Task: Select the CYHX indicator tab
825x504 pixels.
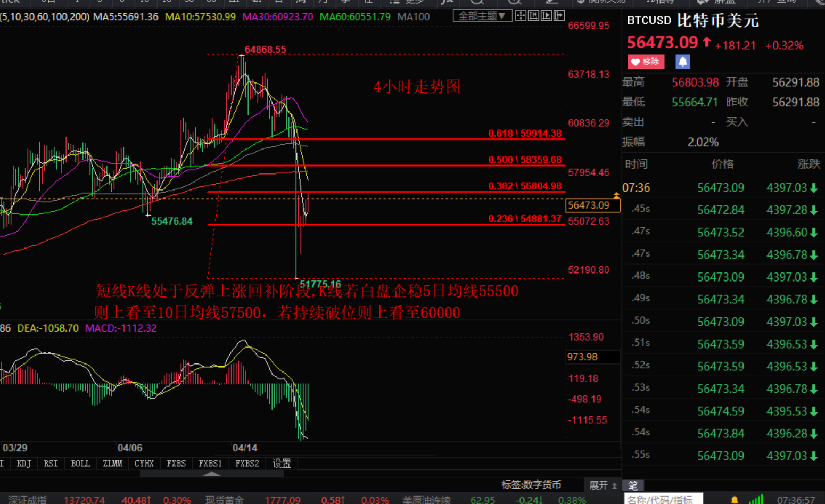Action: [x=144, y=464]
